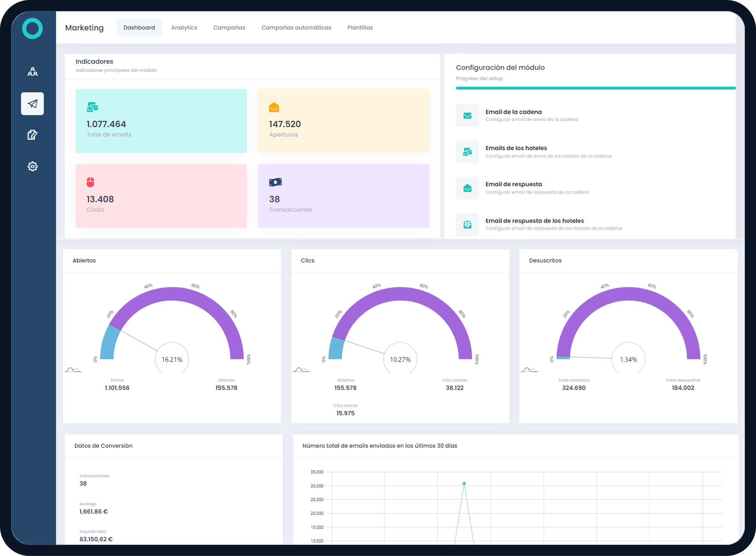Go to the Plantillas tab

[x=360, y=27]
